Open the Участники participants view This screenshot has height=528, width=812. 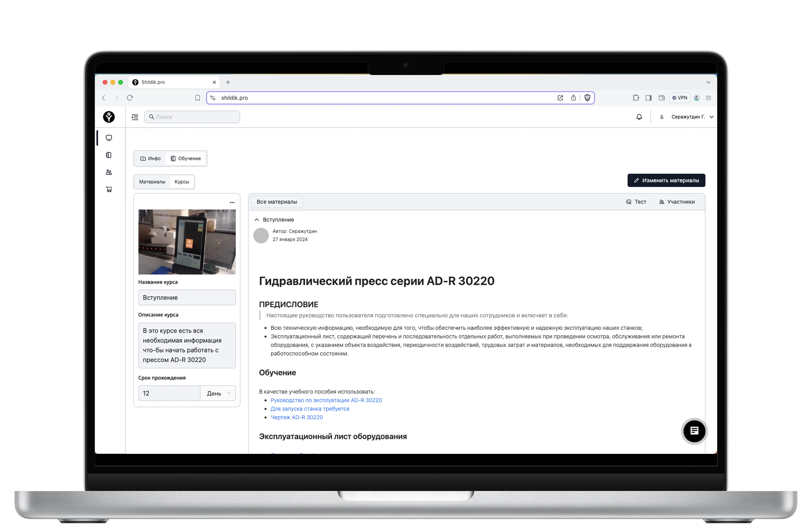(677, 202)
